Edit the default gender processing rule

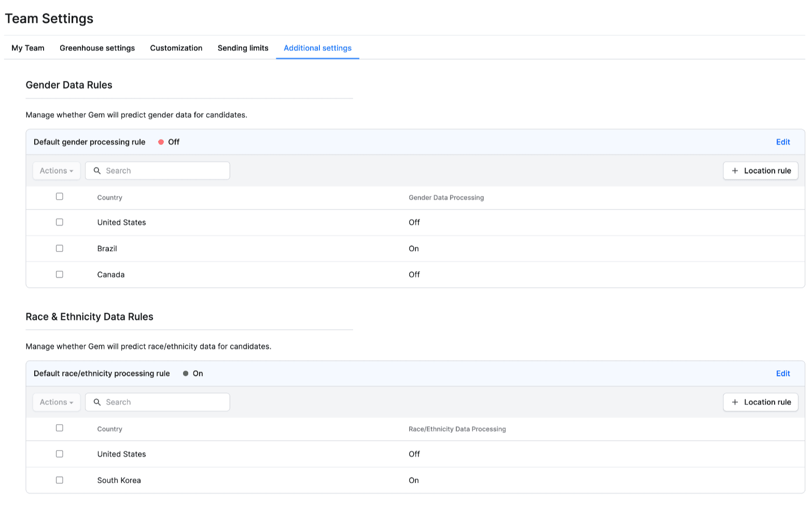pos(782,142)
